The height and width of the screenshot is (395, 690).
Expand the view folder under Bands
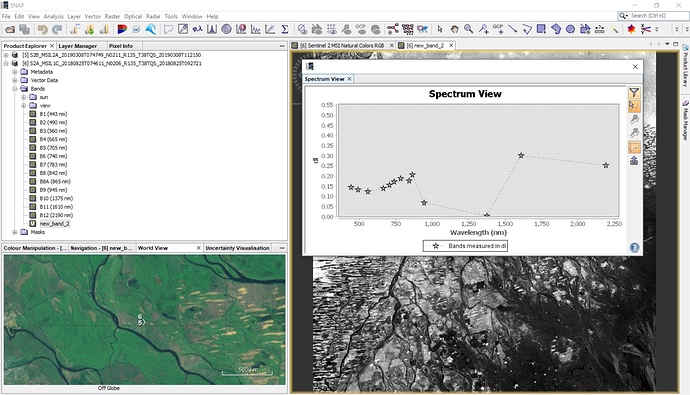23,106
